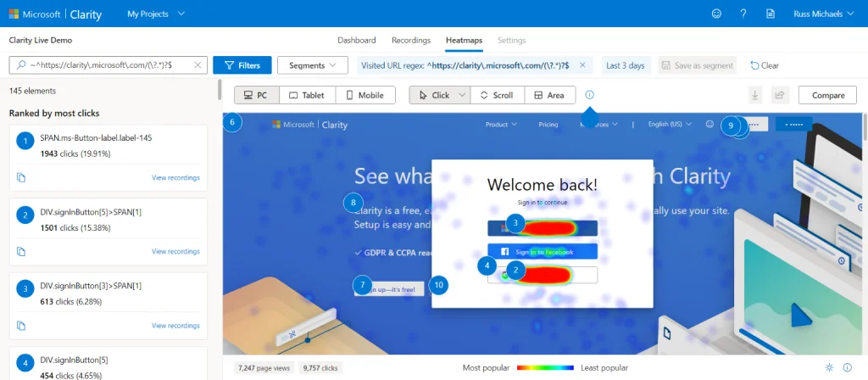Image resolution: width=868 pixels, height=380 pixels.
Task: Click the 9,757 clicks badge
Action: click(x=321, y=368)
